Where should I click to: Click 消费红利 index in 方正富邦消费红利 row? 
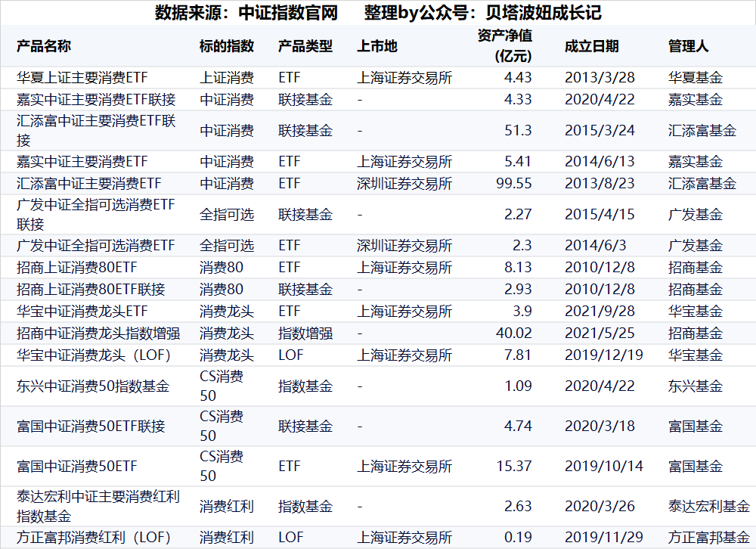point(227,537)
